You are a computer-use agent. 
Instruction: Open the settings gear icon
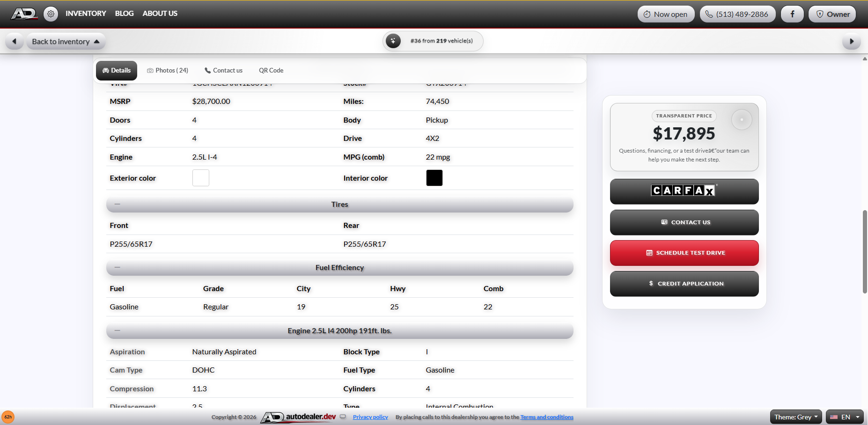tap(51, 14)
